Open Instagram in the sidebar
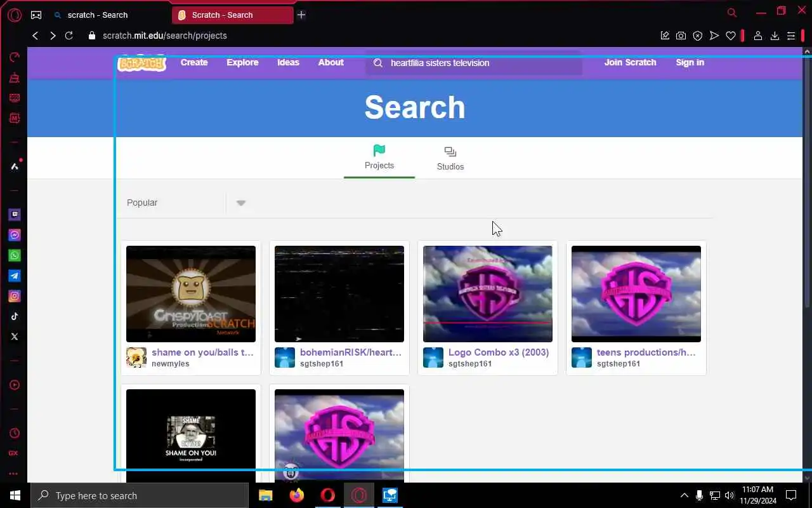The image size is (812, 508). click(x=14, y=296)
